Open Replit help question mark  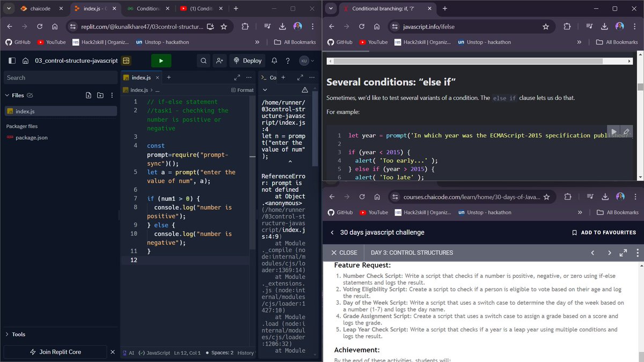288,61
